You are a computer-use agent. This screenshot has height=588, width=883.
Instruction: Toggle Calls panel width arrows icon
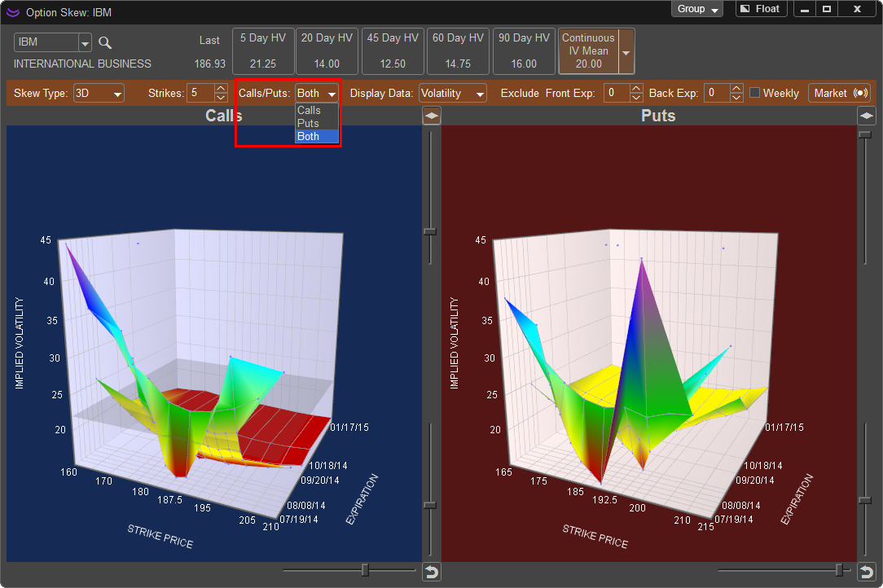[x=432, y=116]
